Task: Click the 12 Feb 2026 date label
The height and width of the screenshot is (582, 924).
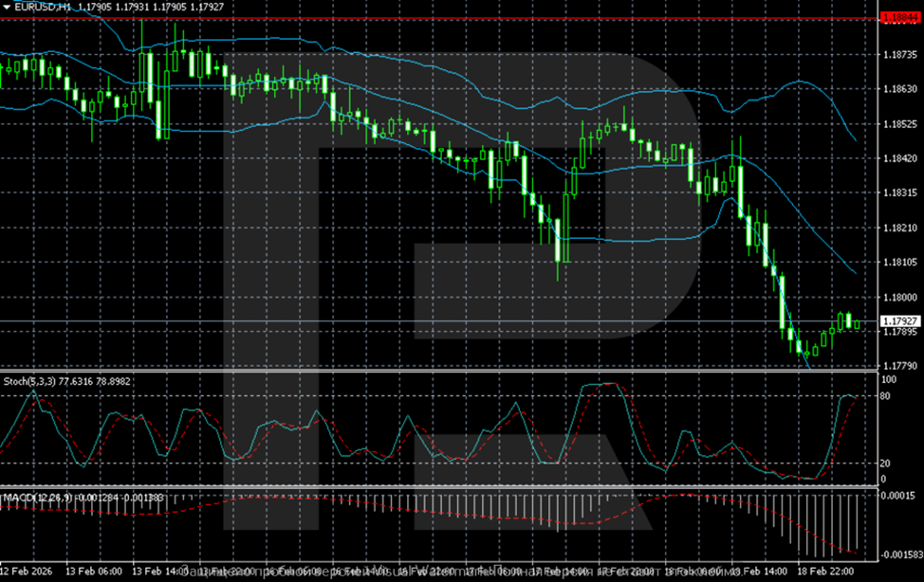Action: tap(26, 571)
